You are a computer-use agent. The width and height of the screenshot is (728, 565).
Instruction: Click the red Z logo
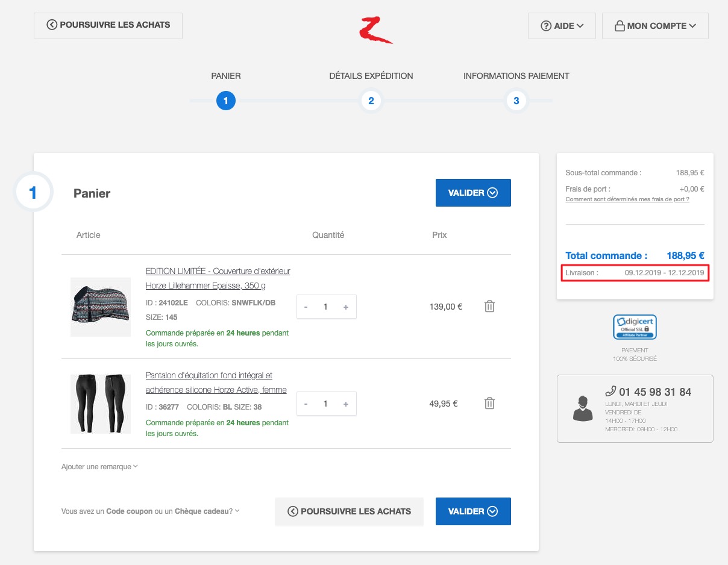point(375,30)
